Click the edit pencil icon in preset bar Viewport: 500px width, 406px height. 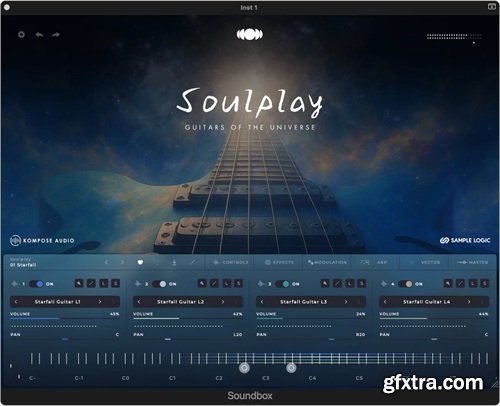(192, 263)
